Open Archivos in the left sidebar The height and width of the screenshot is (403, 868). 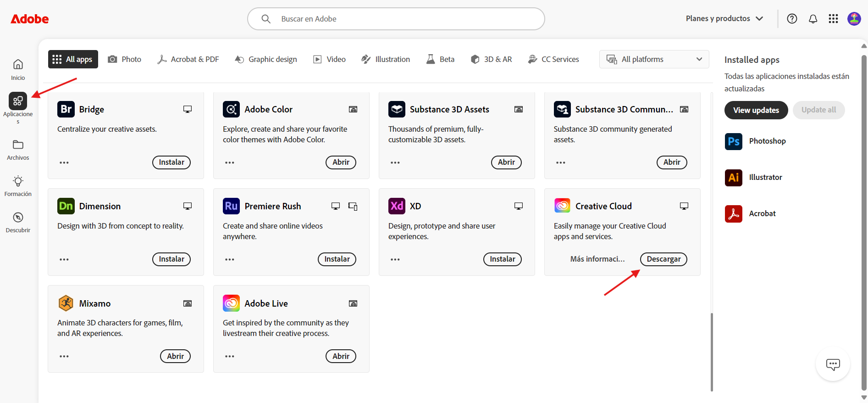pyautogui.click(x=18, y=150)
